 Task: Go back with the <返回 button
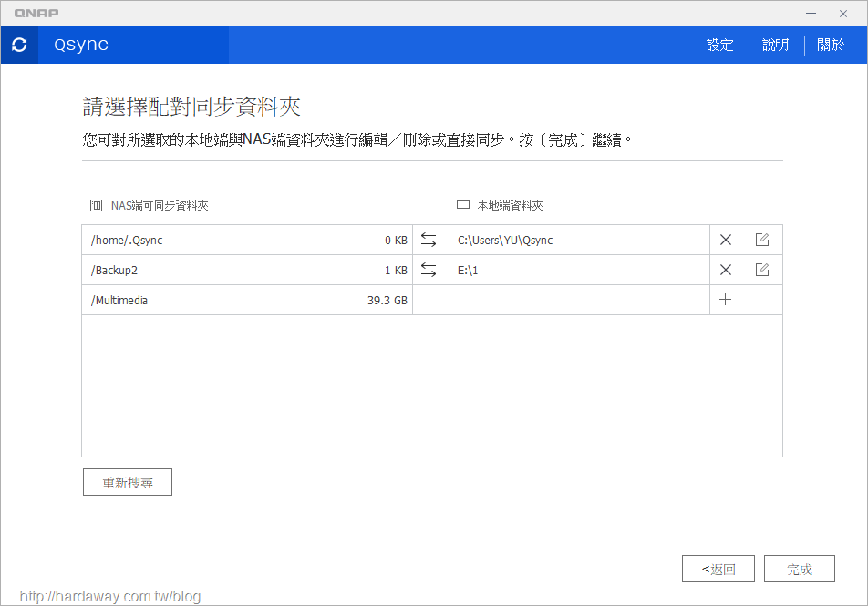click(x=718, y=569)
